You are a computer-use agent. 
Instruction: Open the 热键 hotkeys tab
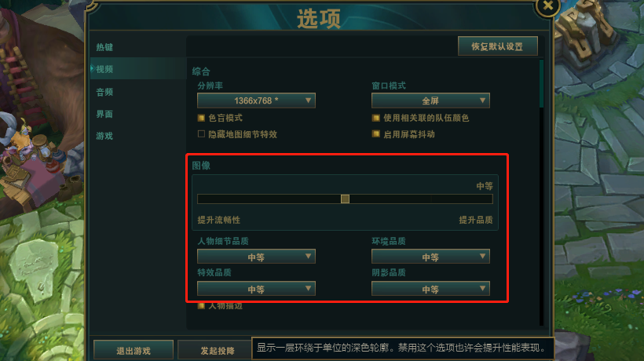point(104,47)
